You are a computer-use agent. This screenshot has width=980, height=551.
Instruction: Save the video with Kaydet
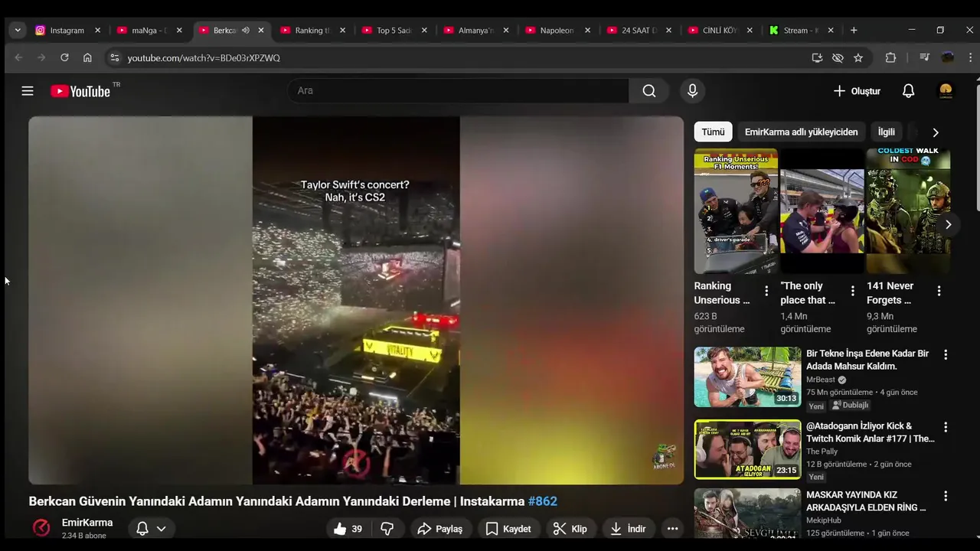click(x=508, y=529)
